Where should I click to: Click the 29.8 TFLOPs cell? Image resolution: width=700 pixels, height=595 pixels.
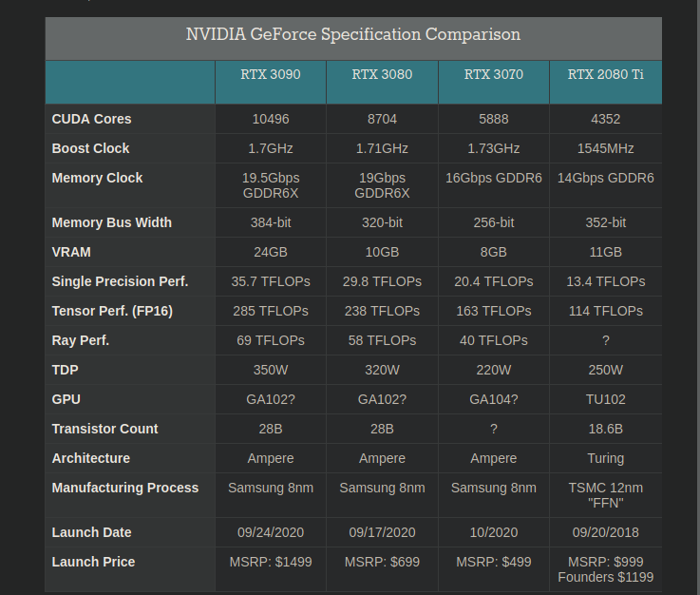click(x=382, y=281)
